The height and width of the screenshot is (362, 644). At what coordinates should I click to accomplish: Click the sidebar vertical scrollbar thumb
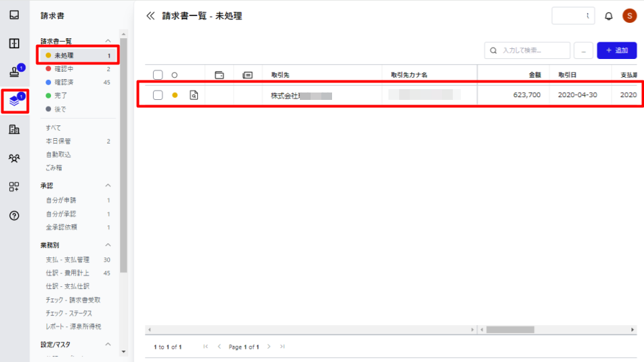[123, 156]
